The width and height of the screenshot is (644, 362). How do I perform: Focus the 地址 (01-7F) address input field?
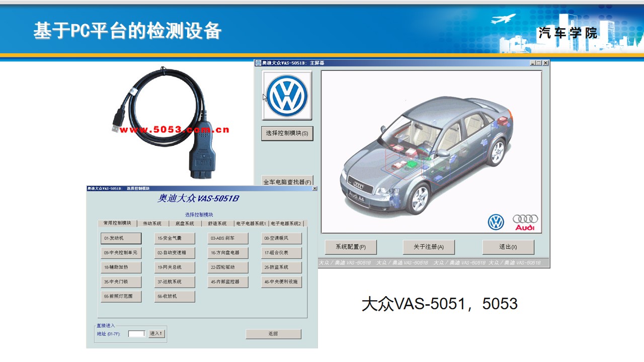click(x=136, y=333)
